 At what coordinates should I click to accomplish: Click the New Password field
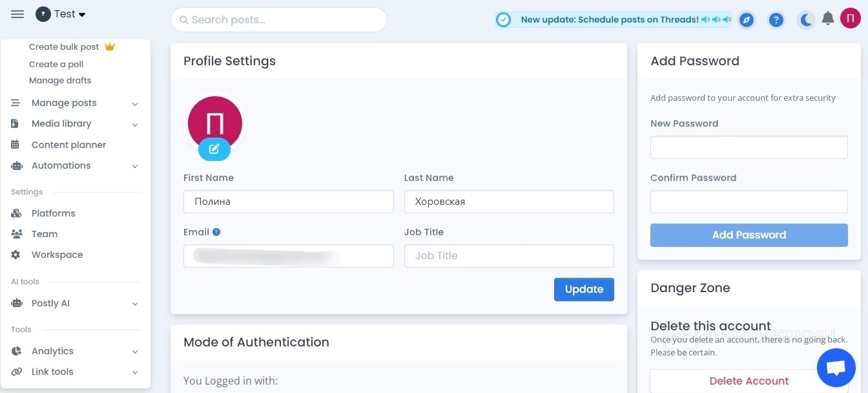click(x=749, y=147)
